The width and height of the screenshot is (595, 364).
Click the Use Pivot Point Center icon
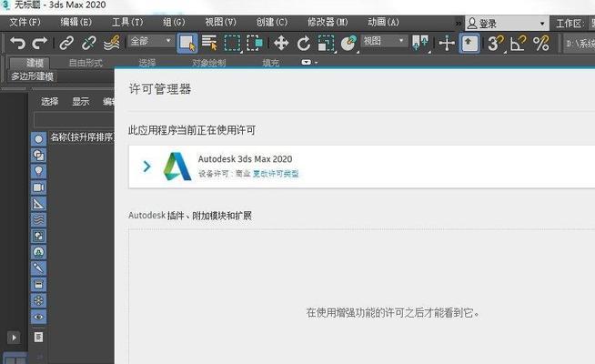click(420, 43)
